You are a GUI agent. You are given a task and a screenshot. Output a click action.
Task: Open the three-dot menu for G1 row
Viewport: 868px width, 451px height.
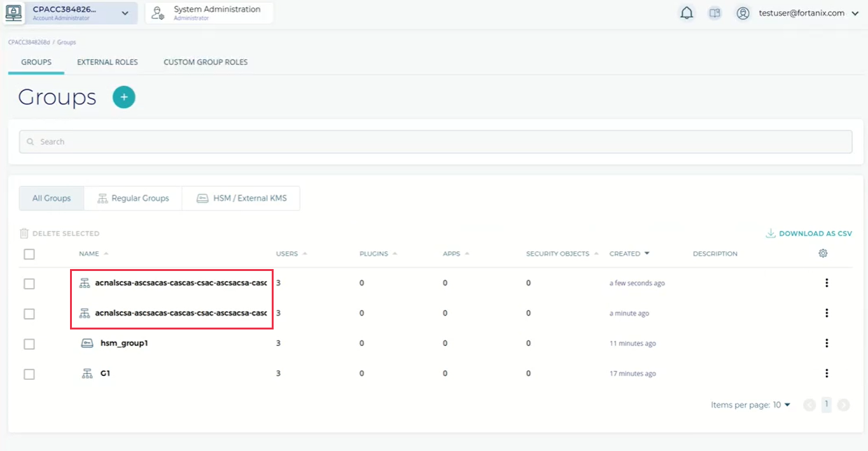[827, 373]
